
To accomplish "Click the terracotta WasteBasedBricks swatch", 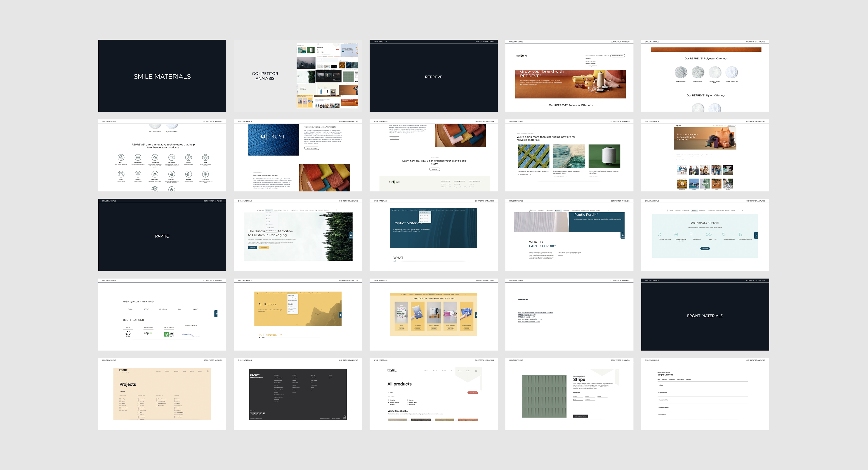I will pos(468,420).
